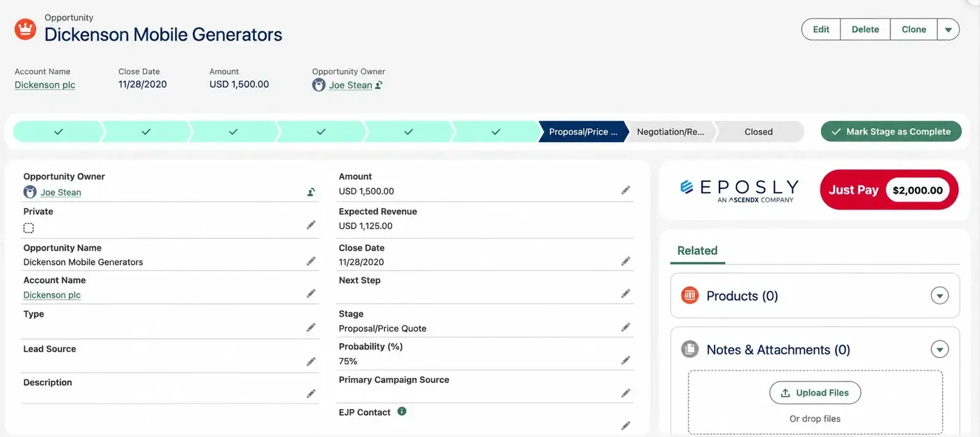Click Mark Stage as Complete button
Screen dimensions: 980x437
(x=891, y=132)
